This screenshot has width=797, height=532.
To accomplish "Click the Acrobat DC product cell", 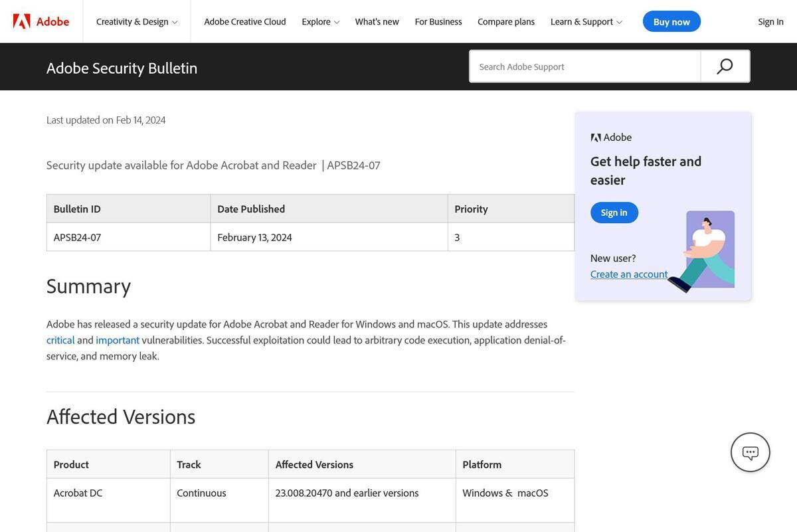I will [x=108, y=500].
